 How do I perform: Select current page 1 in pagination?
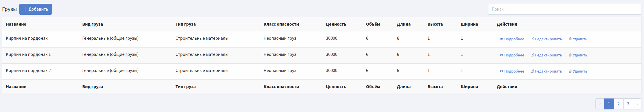point(609,104)
